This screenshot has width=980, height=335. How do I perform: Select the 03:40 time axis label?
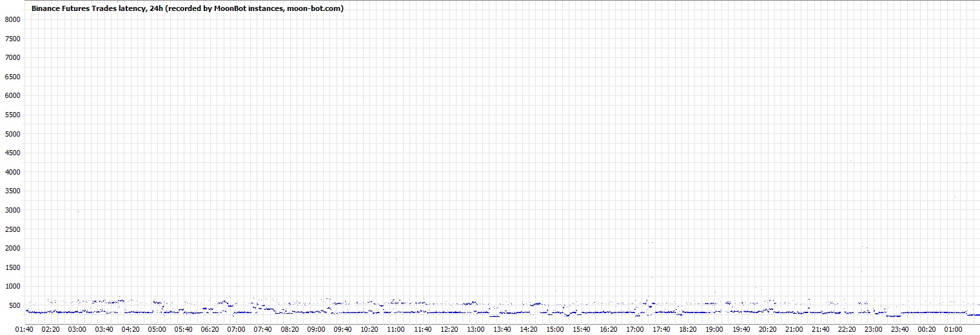point(103,329)
